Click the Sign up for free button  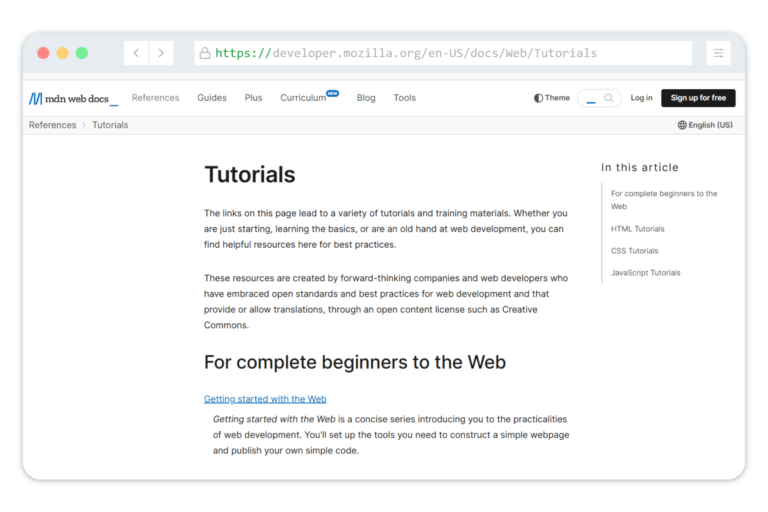[x=698, y=98]
